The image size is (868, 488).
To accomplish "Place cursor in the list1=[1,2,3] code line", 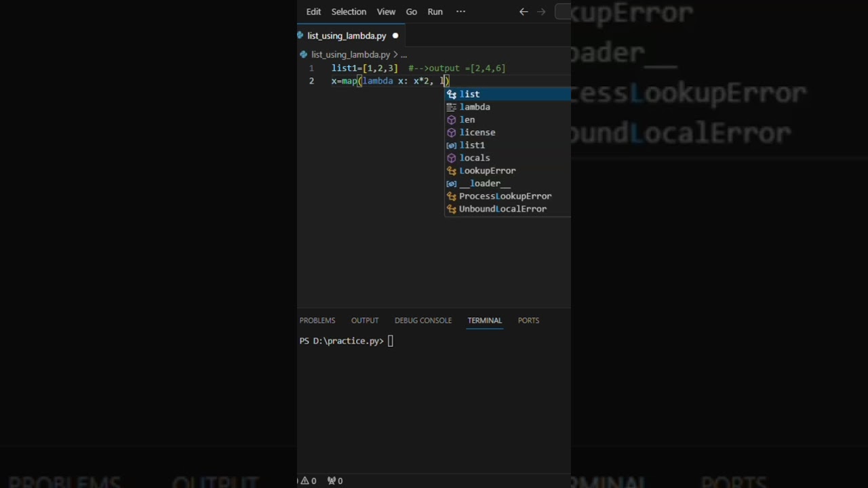I will (364, 68).
